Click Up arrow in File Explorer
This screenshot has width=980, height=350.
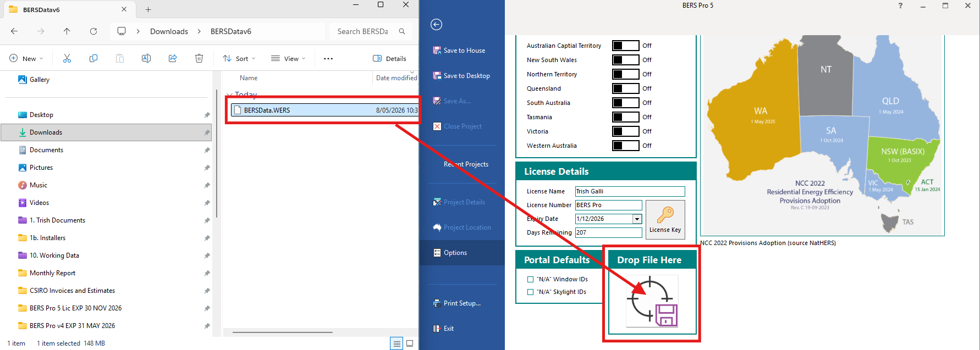[67, 31]
